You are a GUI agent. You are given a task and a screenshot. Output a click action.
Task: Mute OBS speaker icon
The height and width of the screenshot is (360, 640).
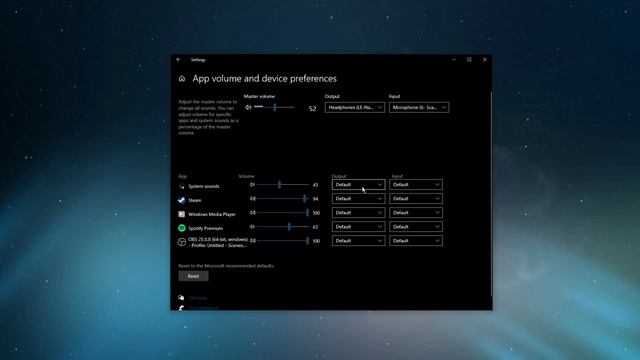253,241
